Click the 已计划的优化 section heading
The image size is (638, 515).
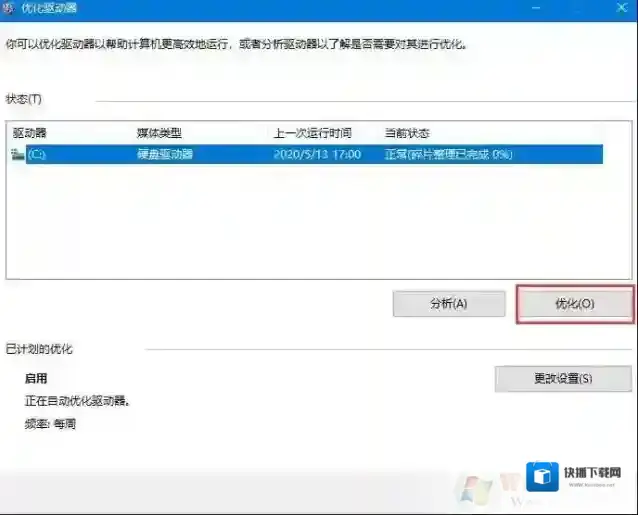[39, 350]
